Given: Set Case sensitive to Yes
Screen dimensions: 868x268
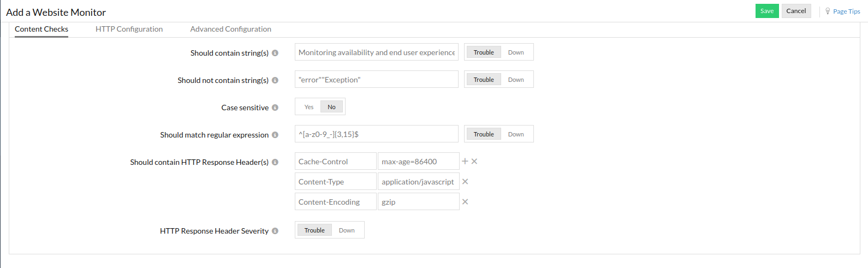Looking at the screenshot, I should coord(309,107).
